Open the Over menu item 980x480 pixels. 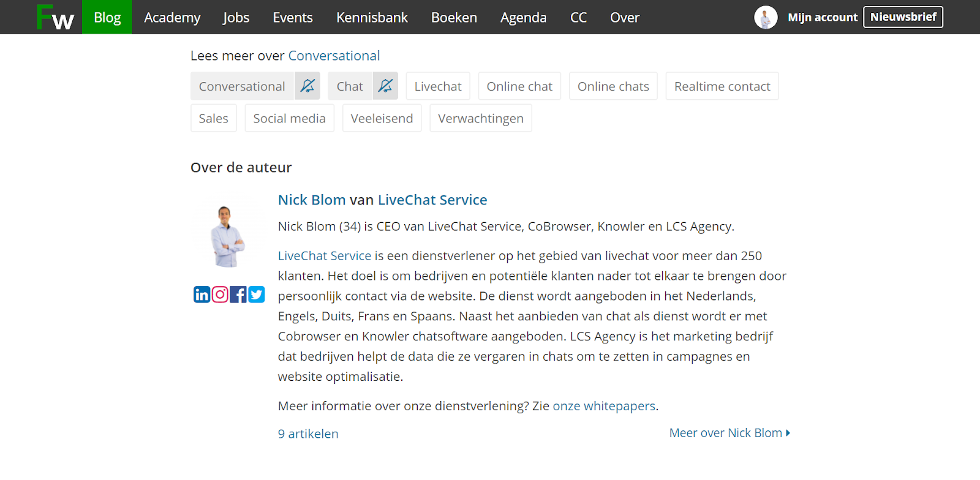tap(625, 17)
